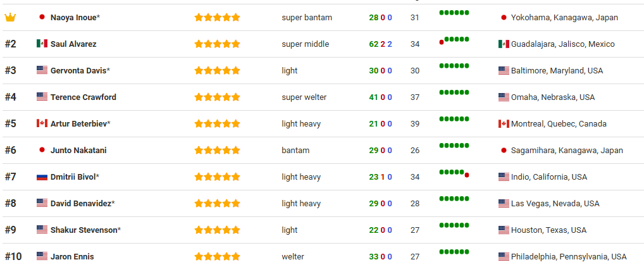Open David Benavidez's profile link
644x267 pixels.
pyautogui.click(x=80, y=204)
